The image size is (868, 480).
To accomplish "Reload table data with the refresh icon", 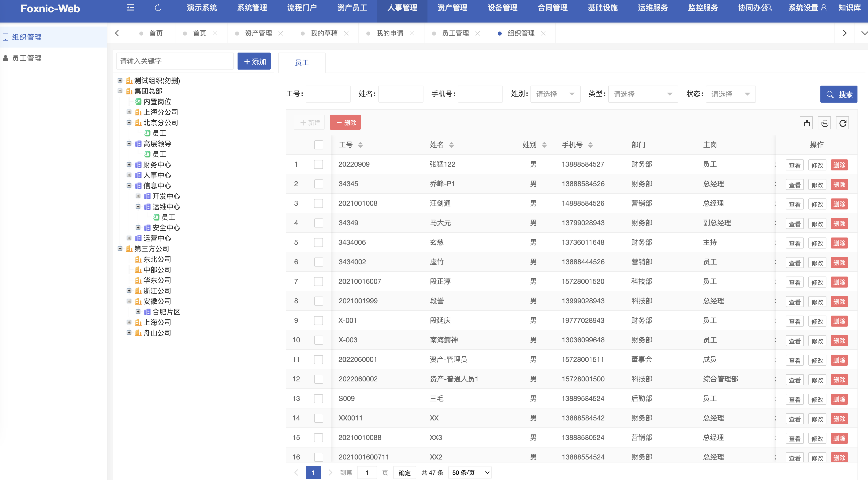I will tap(843, 123).
